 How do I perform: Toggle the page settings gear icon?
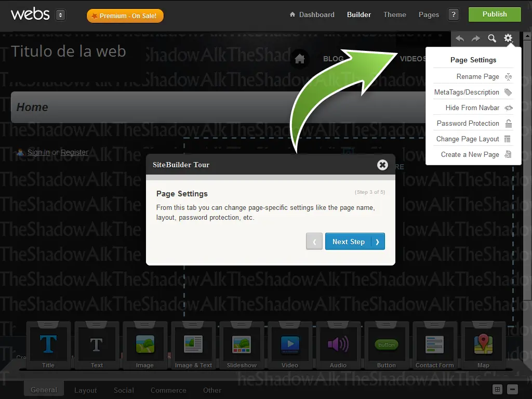point(508,38)
